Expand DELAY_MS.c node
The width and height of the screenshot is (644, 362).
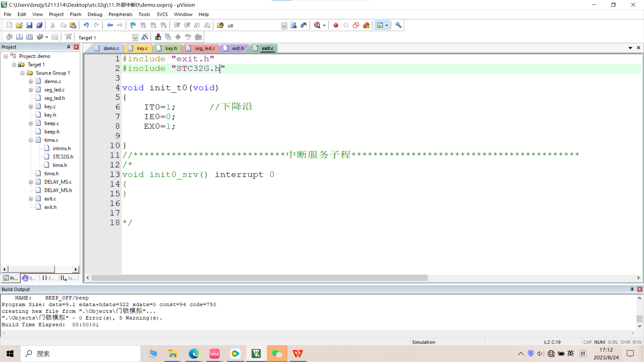31,182
